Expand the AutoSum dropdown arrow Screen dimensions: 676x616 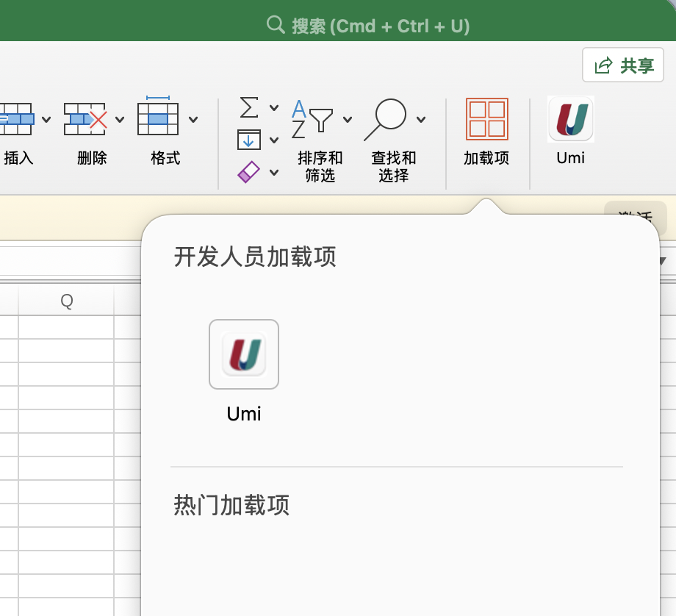tap(274, 107)
